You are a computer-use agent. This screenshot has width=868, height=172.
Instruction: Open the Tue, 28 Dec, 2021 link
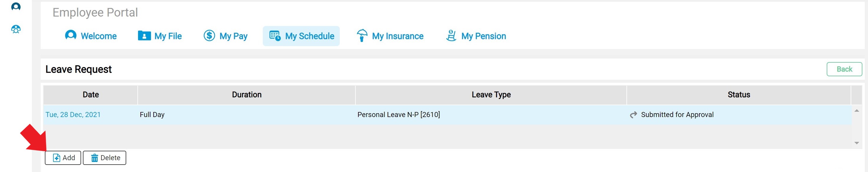point(73,115)
